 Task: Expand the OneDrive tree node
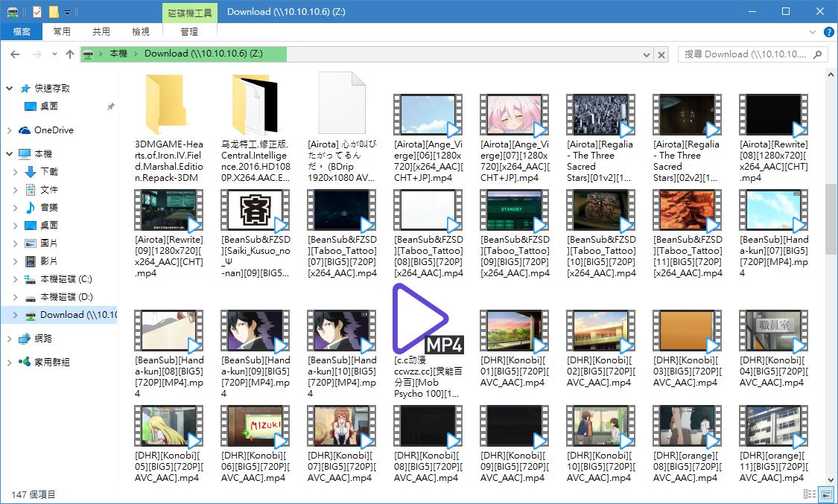point(9,130)
